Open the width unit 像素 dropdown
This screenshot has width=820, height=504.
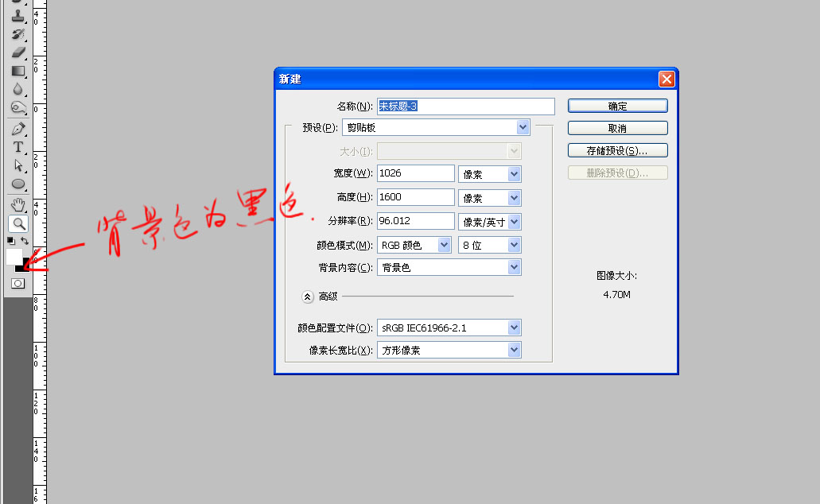click(x=489, y=174)
